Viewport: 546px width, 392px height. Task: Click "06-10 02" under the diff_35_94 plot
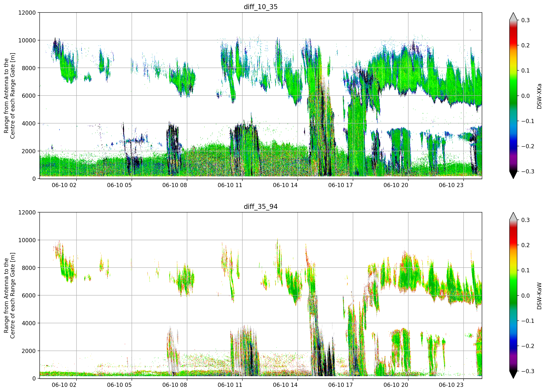[x=64, y=385]
